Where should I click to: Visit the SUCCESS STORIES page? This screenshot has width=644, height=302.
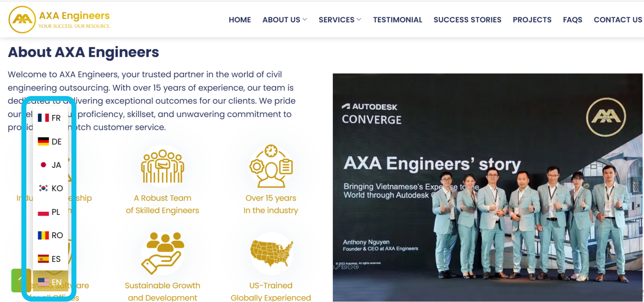pyautogui.click(x=467, y=20)
